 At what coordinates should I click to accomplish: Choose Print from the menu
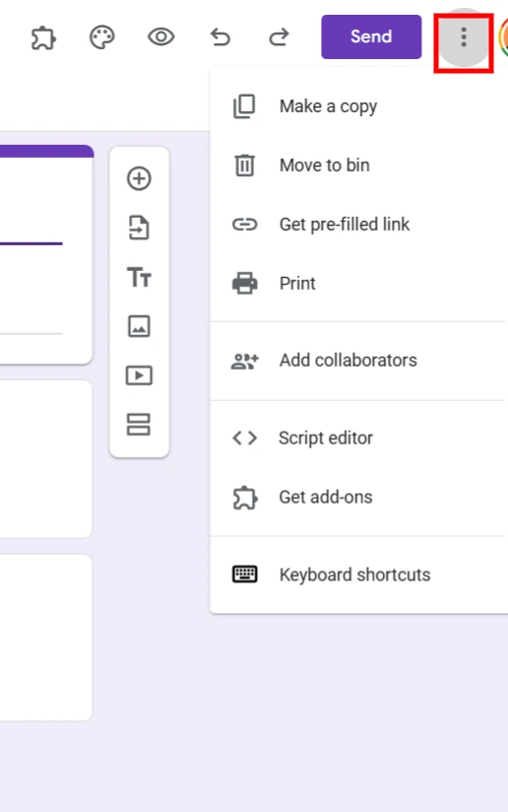point(357,283)
